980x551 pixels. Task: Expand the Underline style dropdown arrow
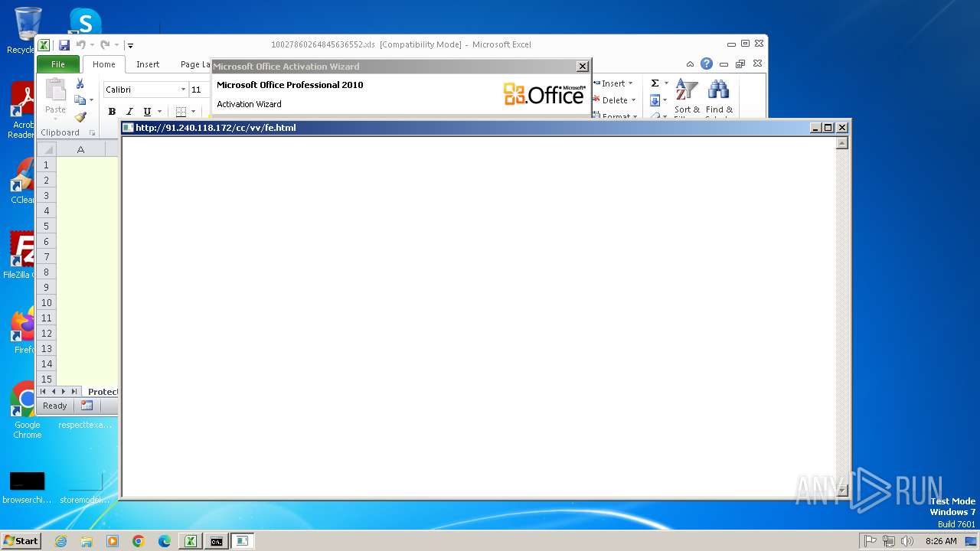tap(159, 112)
